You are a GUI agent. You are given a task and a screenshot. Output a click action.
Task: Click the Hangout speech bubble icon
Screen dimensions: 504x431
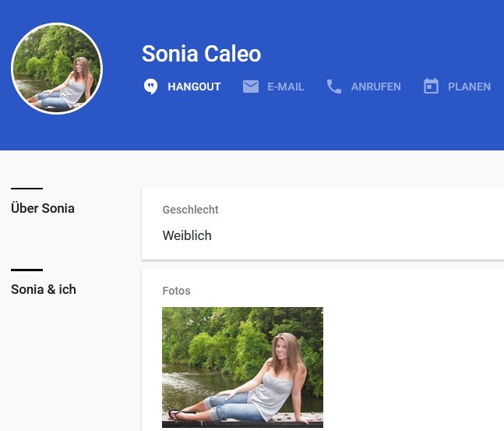click(151, 87)
